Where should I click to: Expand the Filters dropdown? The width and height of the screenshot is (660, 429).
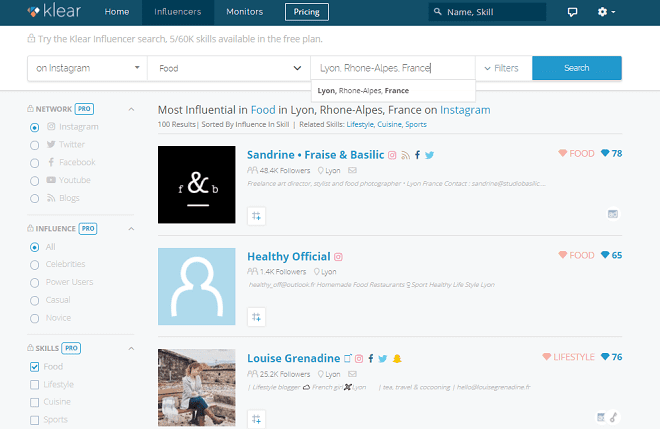pyautogui.click(x=501, y=68)
